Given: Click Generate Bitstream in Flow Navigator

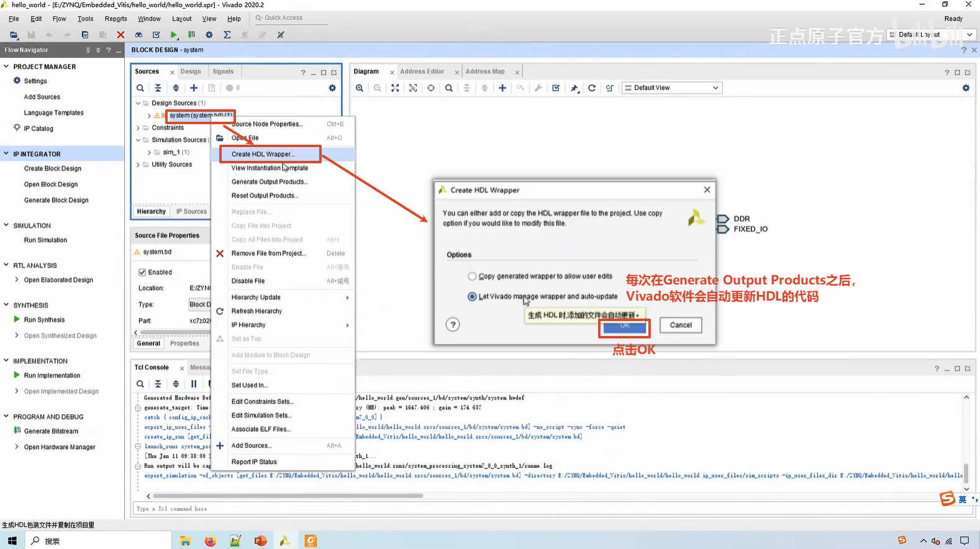Looking at the screenshot, I should pyautogui.click(x=51, y=432).
